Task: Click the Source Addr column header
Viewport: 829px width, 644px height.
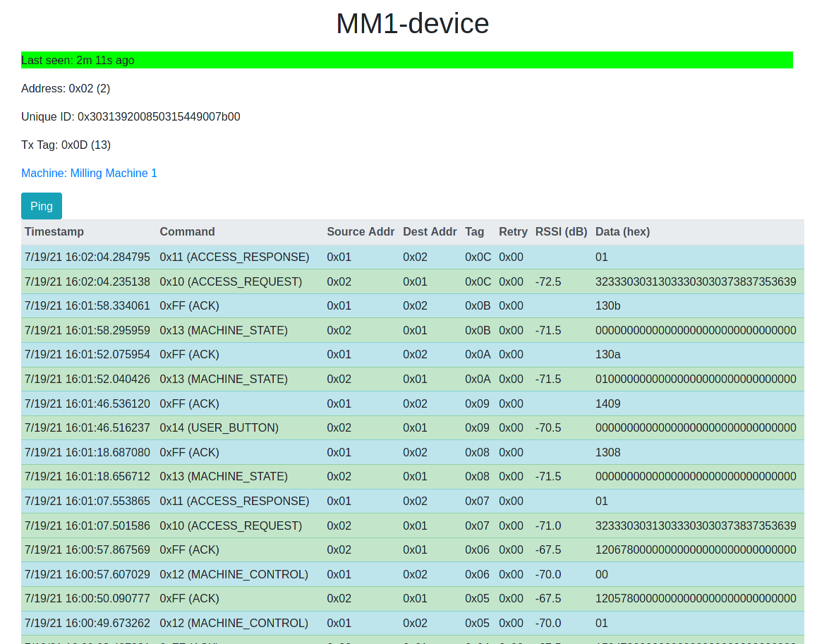Action: click(x=361, y=231)
